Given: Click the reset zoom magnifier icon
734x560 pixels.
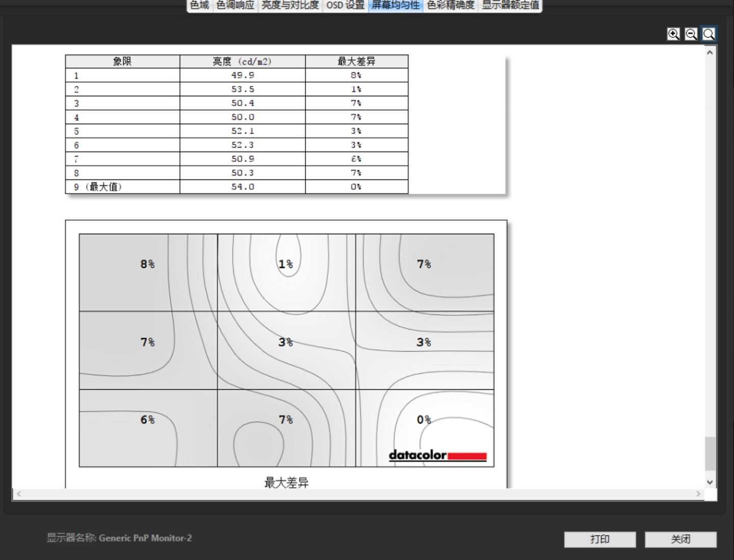Looking at the screenshot, I should click(x=709, y=34).
